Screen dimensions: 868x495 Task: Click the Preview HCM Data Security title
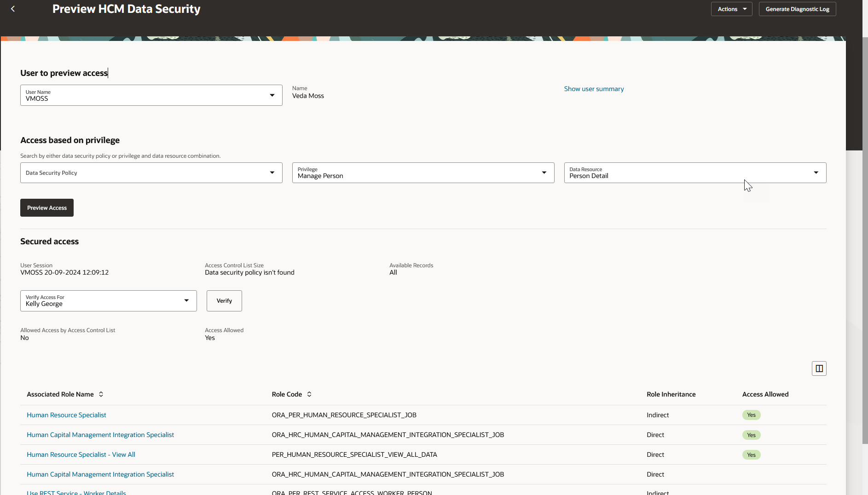tap(126, 9)
